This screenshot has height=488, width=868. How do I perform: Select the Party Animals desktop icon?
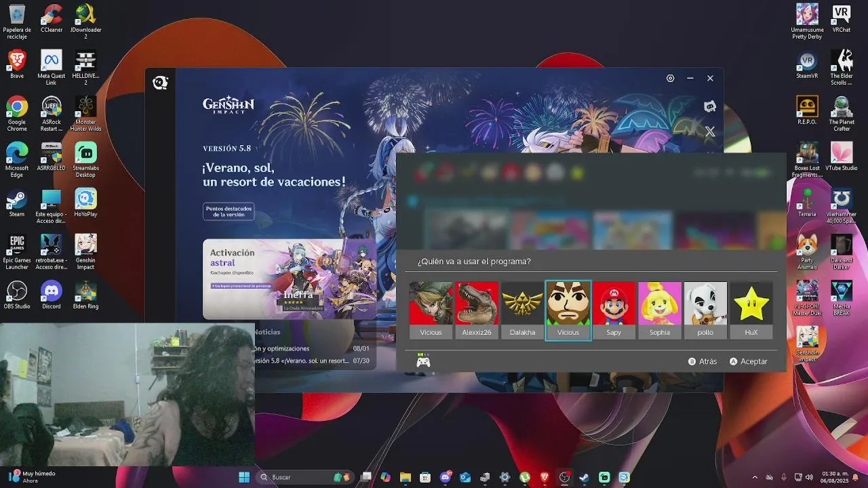tap(807, 252)
